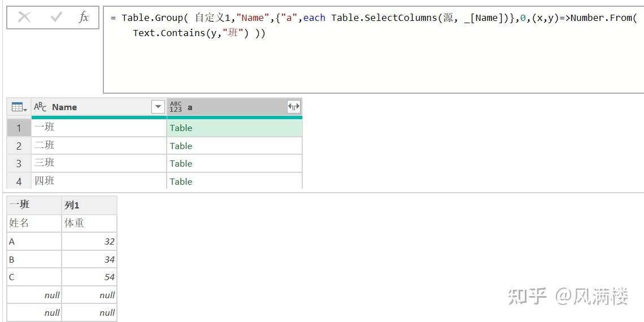Confirm the formula with checkmark icon
The image size is (644, 322).
56,18
